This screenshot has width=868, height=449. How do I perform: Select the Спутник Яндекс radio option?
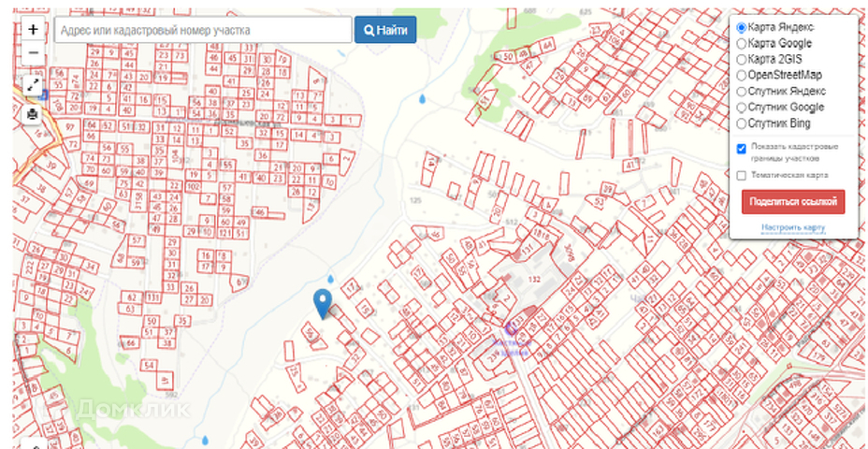(741, 92)
